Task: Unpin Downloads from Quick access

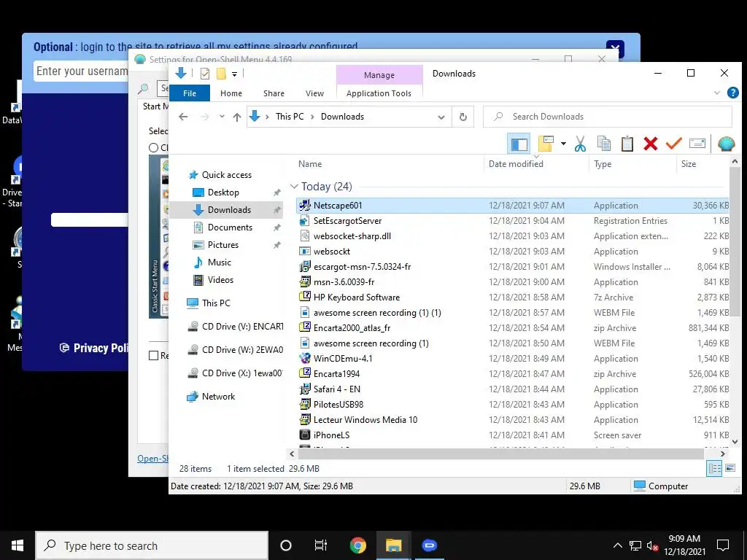Action: [x=276, y=210]
